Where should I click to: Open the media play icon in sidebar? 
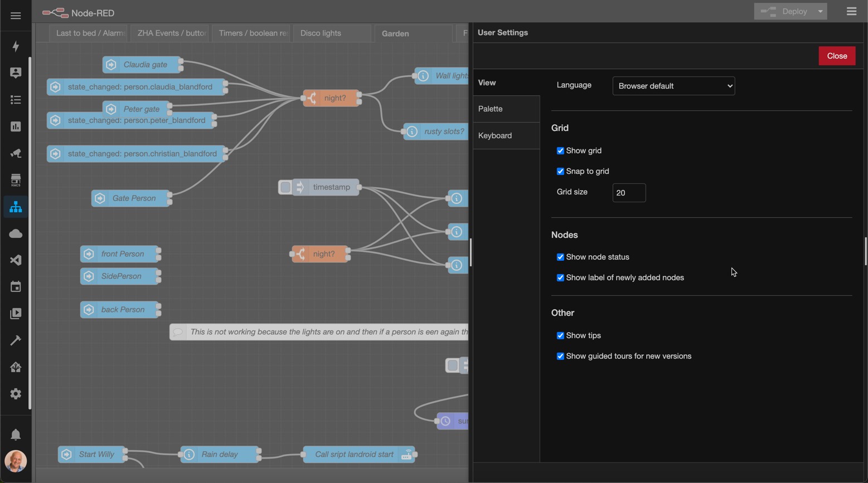16,314
